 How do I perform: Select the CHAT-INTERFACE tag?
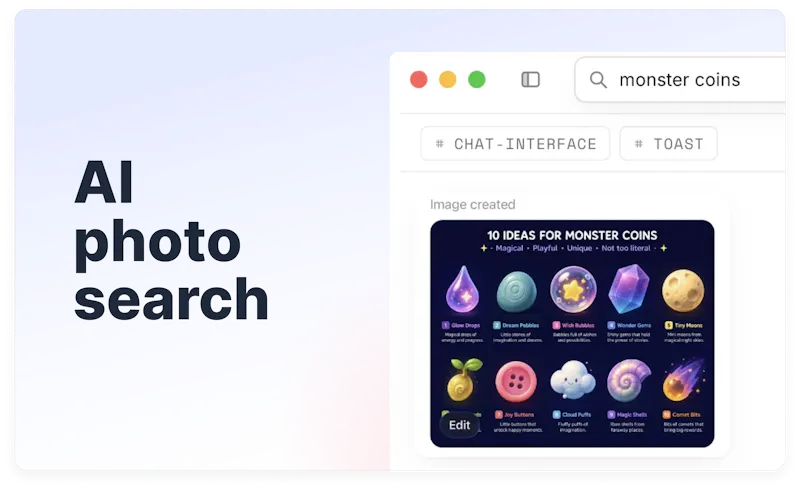tap(515, 144)
